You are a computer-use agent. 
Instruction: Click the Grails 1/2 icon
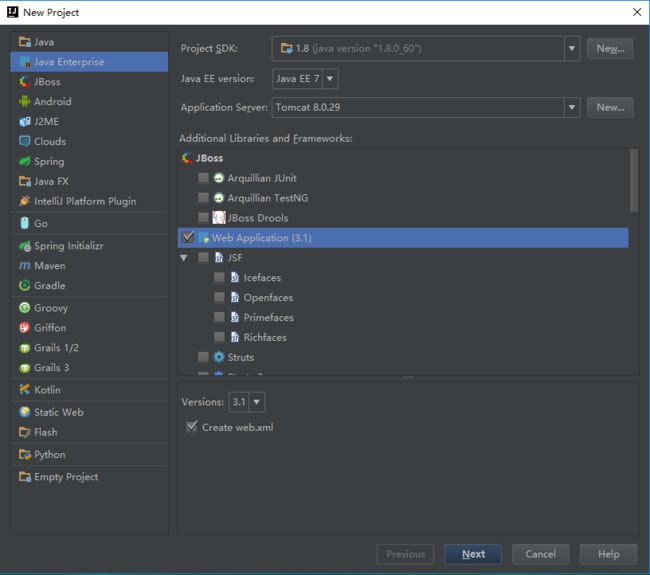24,348
